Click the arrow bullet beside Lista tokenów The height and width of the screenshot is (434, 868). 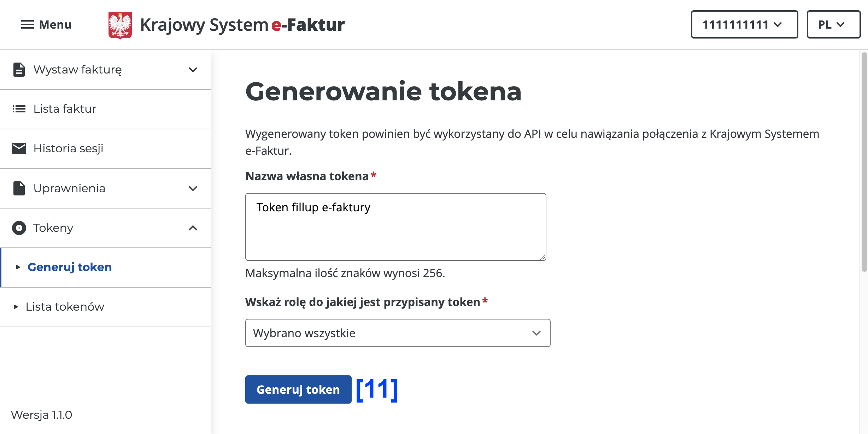[x=16, y=307]
